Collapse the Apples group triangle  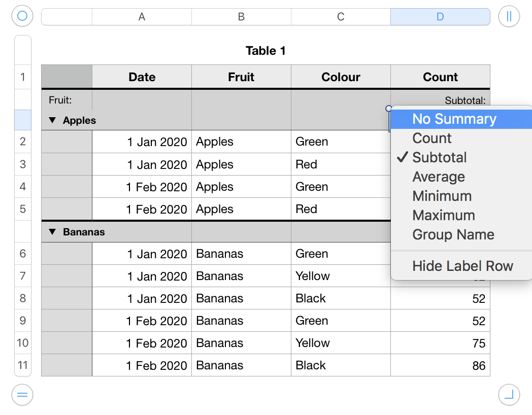(52, 120)
